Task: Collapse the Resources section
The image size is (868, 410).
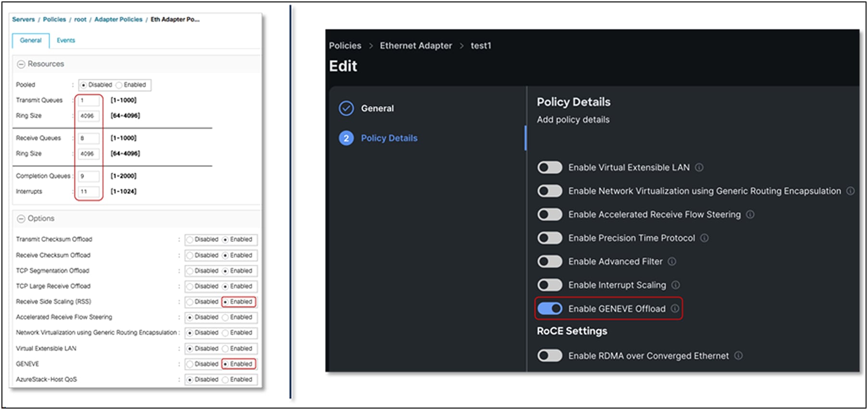Action: 21,64
